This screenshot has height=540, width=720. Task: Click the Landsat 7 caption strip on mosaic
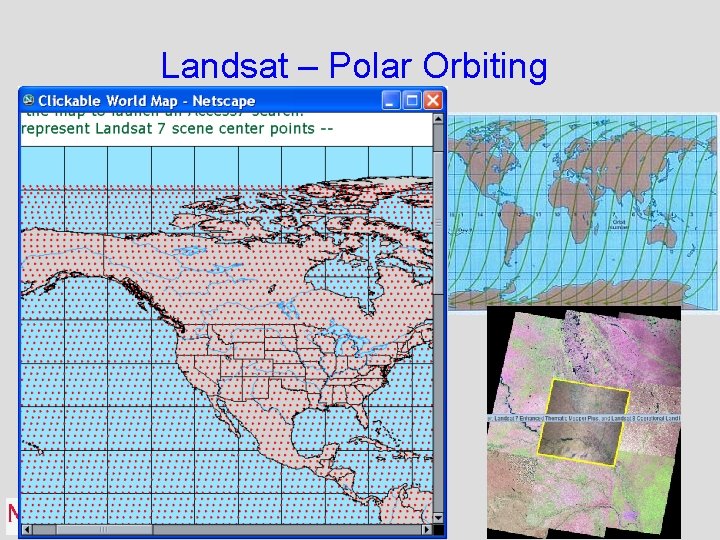pos(583,418)
